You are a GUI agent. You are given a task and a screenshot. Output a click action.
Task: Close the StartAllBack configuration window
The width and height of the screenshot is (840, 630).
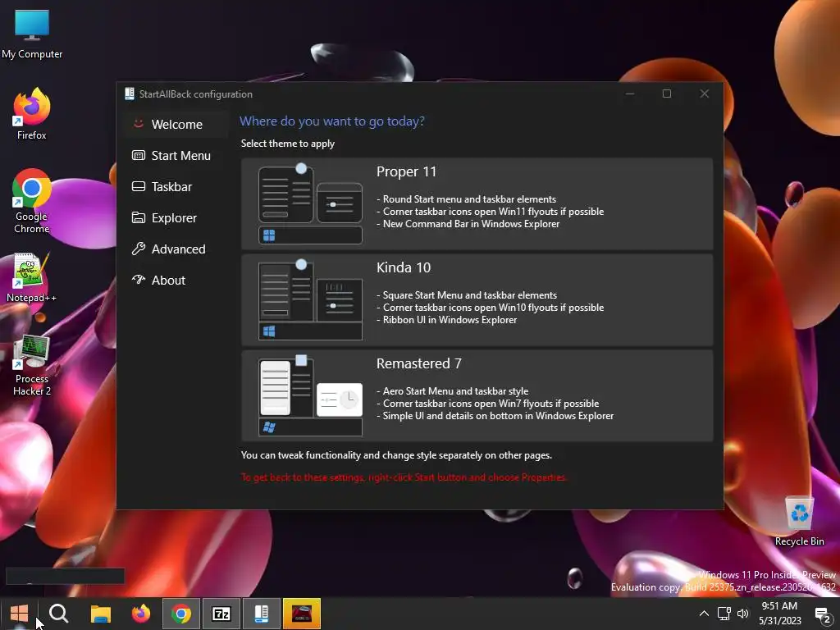705,94
